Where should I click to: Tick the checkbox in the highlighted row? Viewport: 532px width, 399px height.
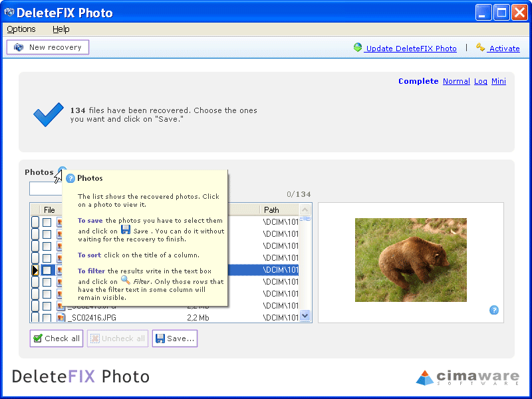coord(47,270)
